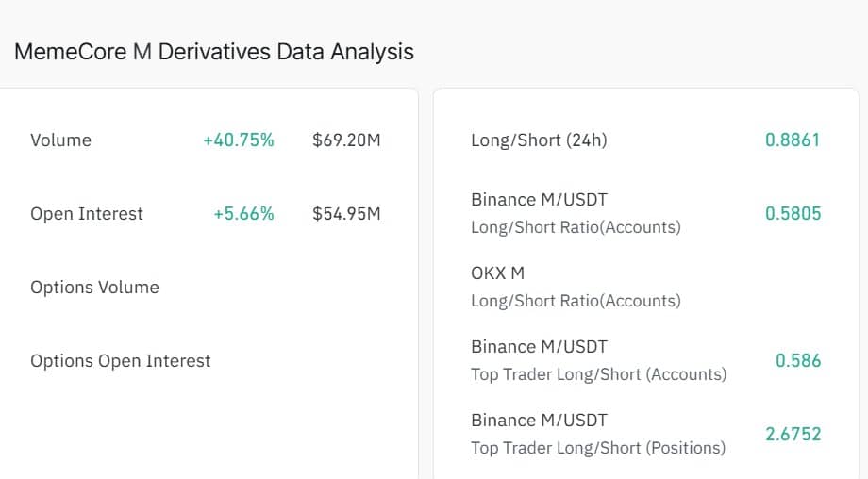Click the +5.66% open interest change
The image size is (868, 479).
coord(243,214)
